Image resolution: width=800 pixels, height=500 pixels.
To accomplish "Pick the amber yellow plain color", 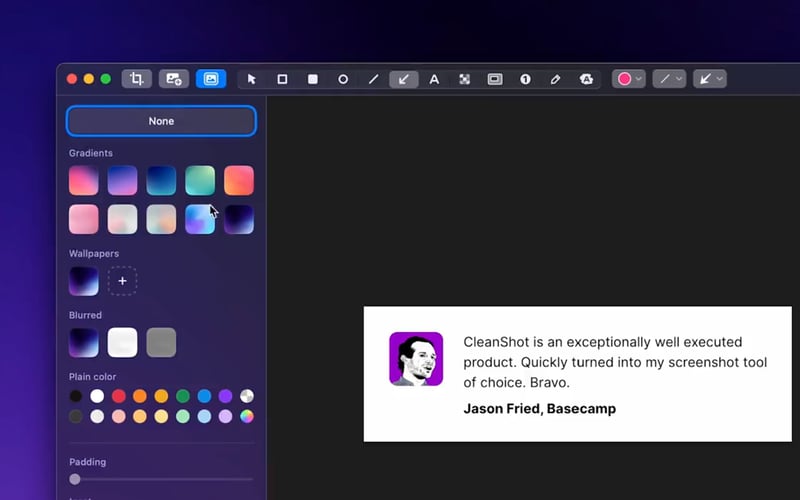I will [x=161, y=396].
